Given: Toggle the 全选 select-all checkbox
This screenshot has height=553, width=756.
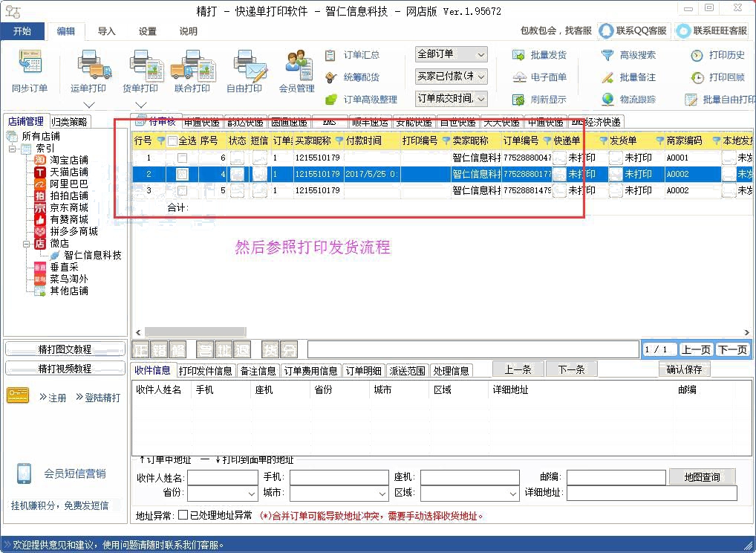Looking at the screenshot, I should click(x=173, y=141).
